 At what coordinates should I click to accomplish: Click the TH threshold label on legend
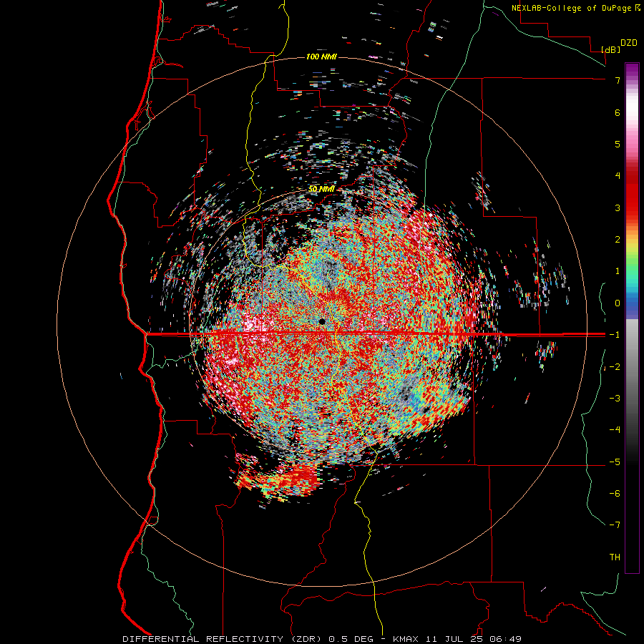point(615,557)
